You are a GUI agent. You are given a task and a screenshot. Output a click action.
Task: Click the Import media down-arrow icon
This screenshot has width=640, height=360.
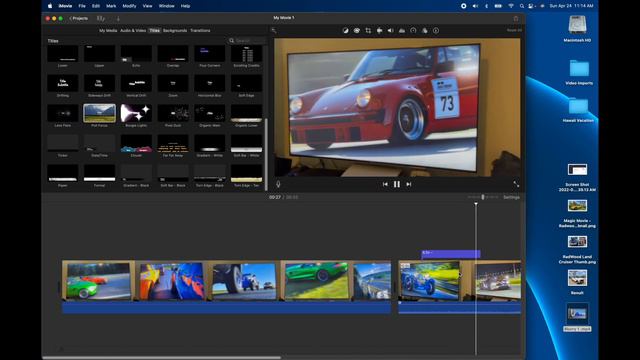coord(118,18)
